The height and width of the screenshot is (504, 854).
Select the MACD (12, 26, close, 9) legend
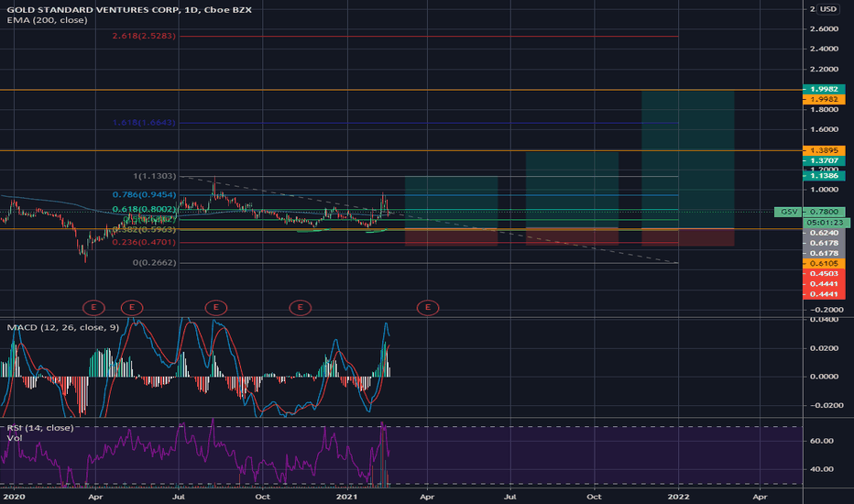pyautogui.click(x=62, y=327)
